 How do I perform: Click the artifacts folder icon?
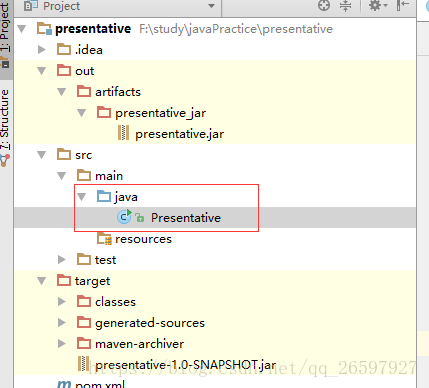pyautogui.click(x=84, y=91)
